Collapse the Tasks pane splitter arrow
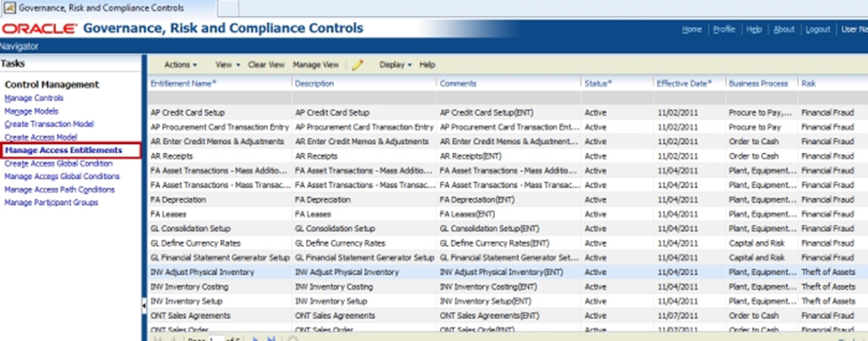 [x=144, y=305]
